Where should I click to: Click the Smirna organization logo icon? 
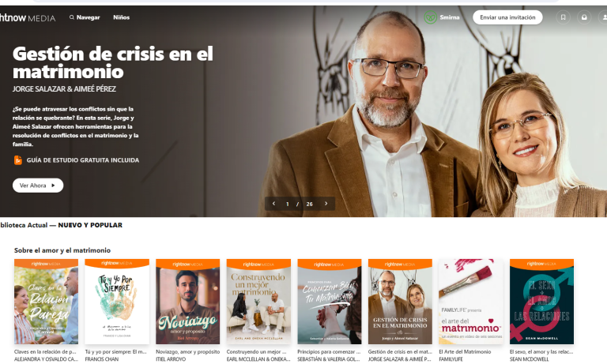pyautogui.click(x=431, y=17)
